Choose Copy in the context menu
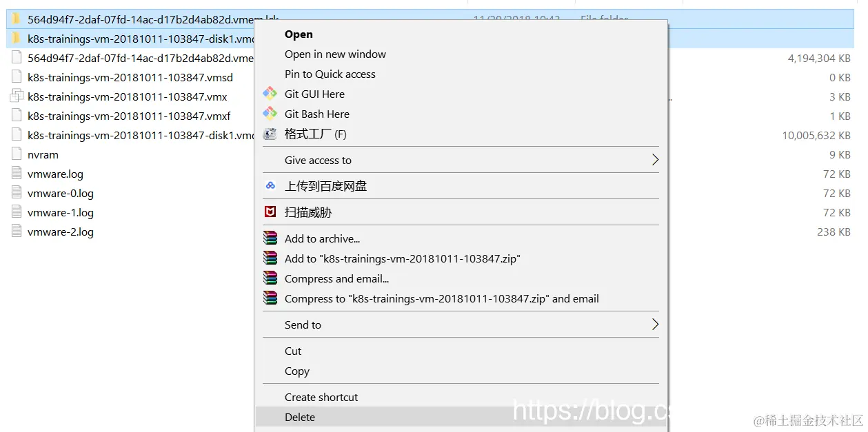This screenshot has width=868, height=432. coord(297,371)
